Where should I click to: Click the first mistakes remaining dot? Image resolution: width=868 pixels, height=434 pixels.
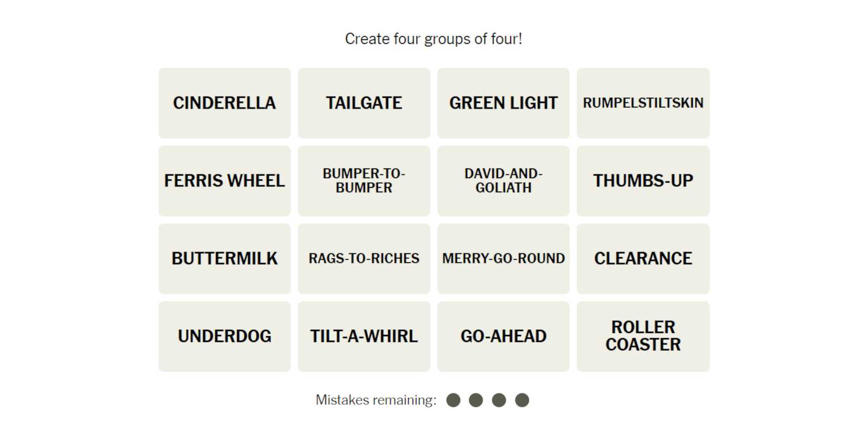tap(453, 400)
